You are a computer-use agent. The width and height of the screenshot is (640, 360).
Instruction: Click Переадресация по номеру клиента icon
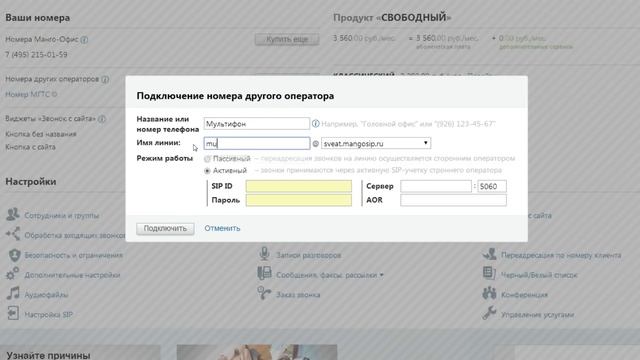489,254
